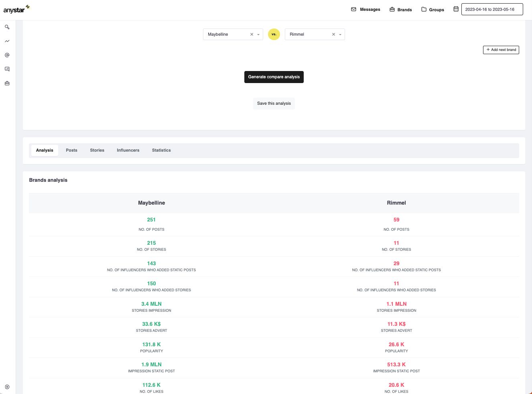Screen dimensions: 532x394
Task: Click Rimmel's 29 influencers value
Action: [396, 264]
